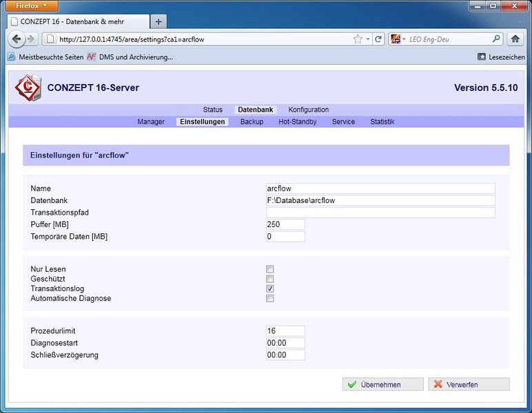The width and height of the screenshot is (532, 413).
Task: Open Lesezeichen bookmarks menu
Action: pos(501,57)
